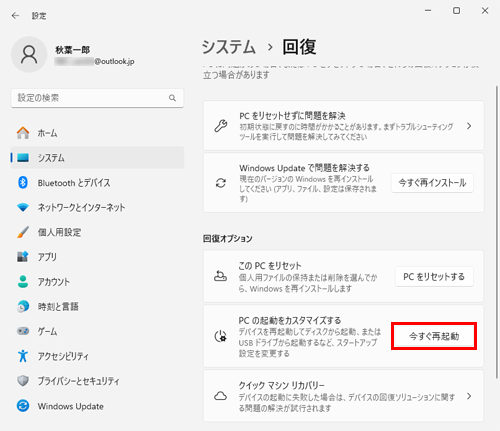Click the PC をリセットする button
The width and height of the screenshot is (500, 431).
pos(434,276)
